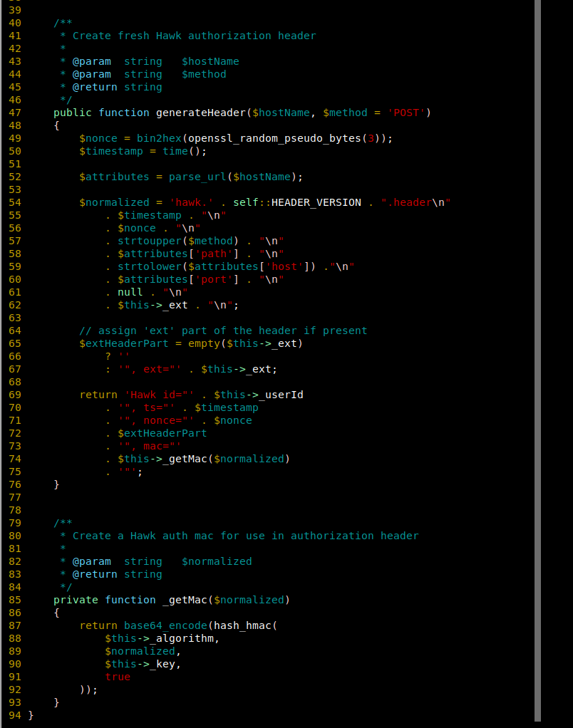Click the 'assign ext part' comment
Screen dimensions: 573x728
223,331
